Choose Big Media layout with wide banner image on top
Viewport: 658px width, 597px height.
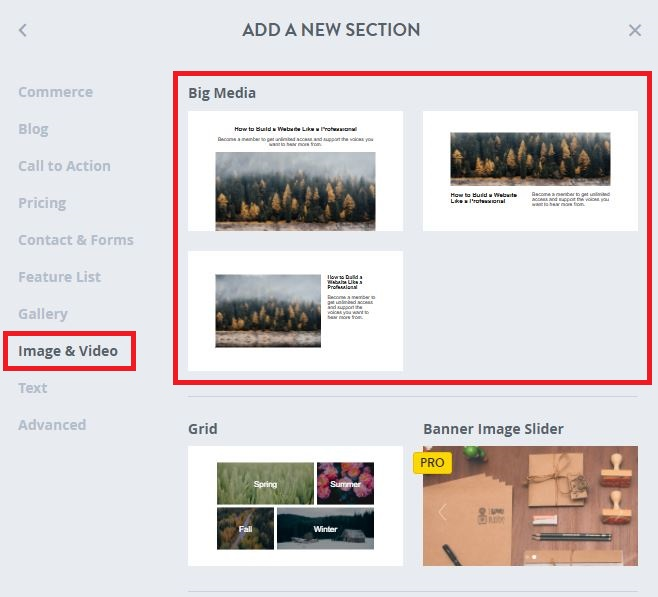530,171
